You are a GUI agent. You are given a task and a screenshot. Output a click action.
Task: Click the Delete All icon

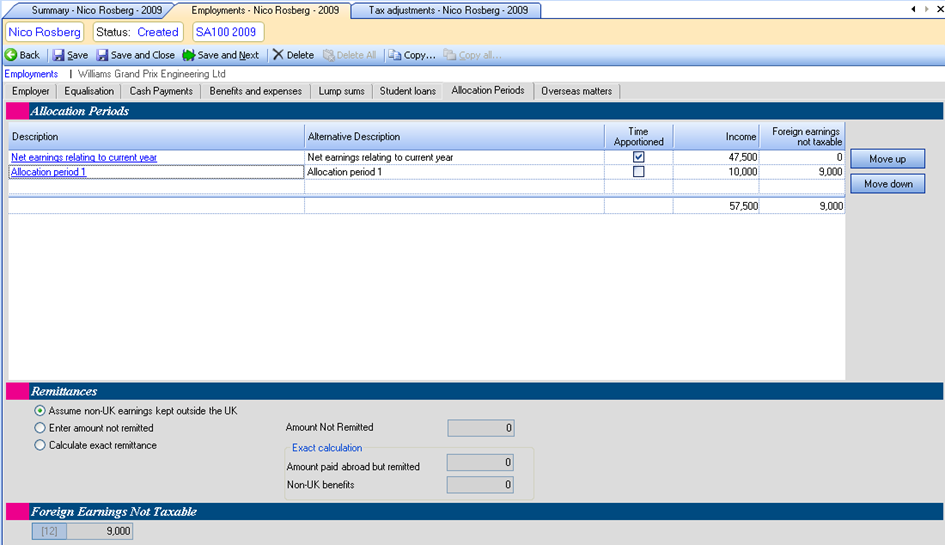[328, 55]
